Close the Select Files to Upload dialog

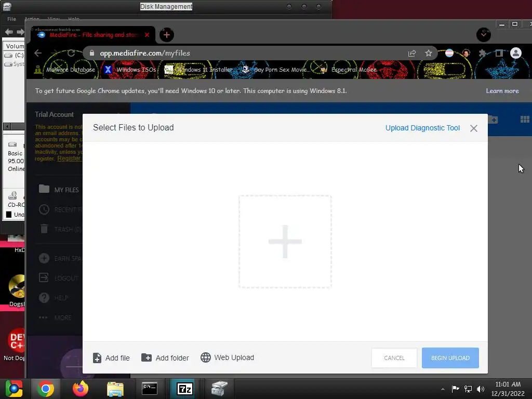pos(474,128)
